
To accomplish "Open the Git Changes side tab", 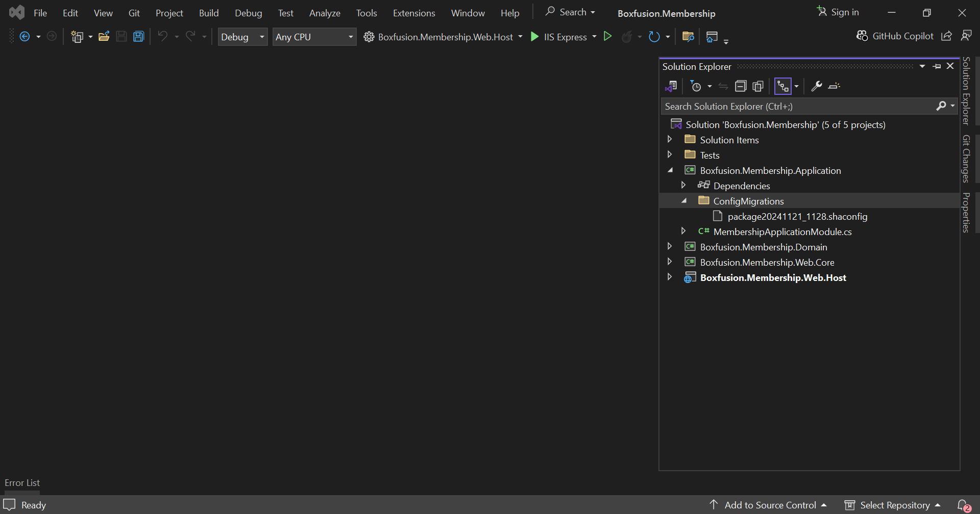I will 966,159.
